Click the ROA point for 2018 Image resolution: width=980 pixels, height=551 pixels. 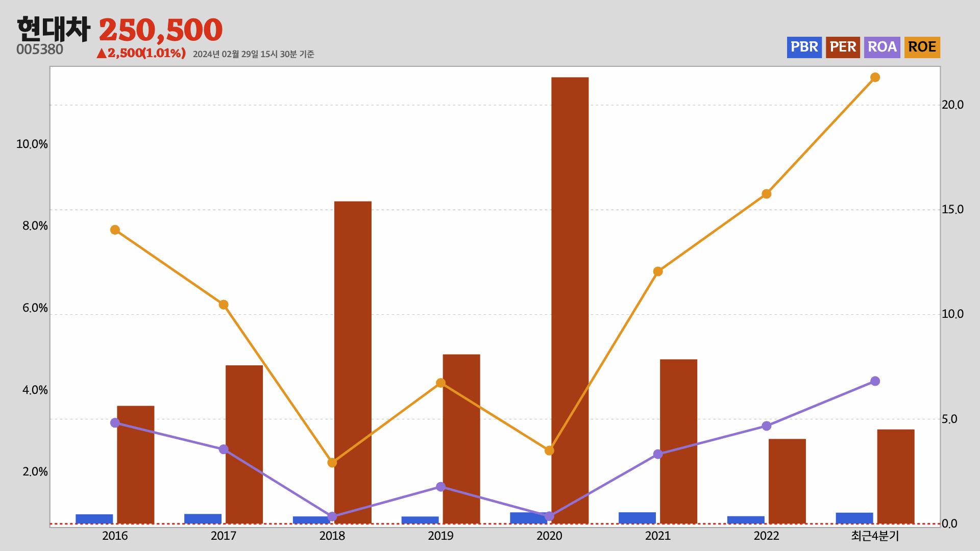coord(332,517)
